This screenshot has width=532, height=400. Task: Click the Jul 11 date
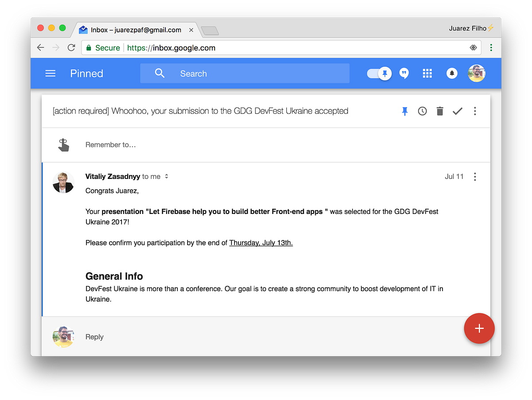pyautogui.click(x=454, y=177)
